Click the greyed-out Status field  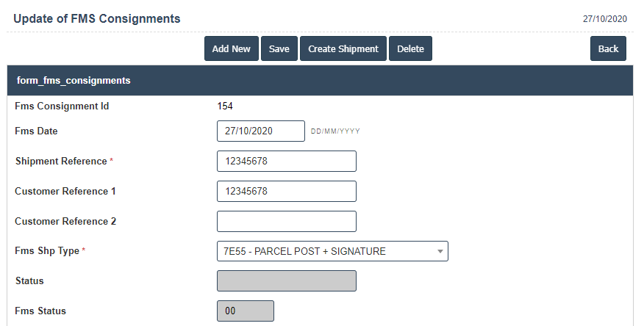click(286, 281)
